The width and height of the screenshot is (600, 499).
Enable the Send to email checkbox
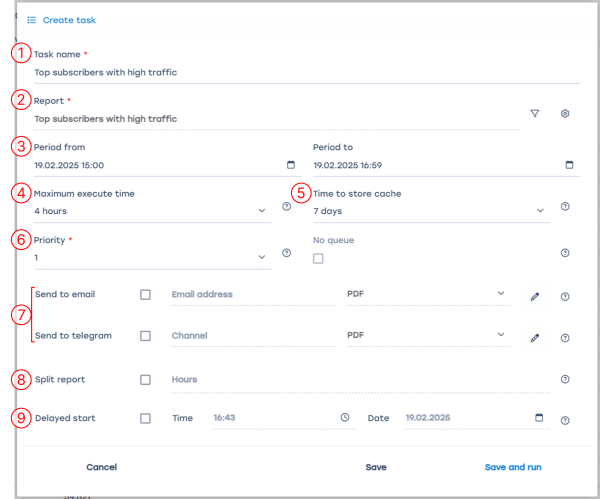[145, 295]
